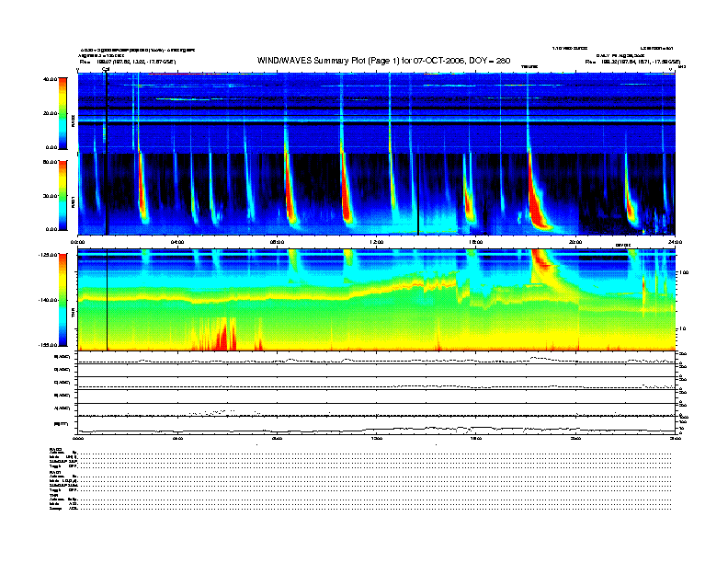Select the TNR color scale bar

63,300
